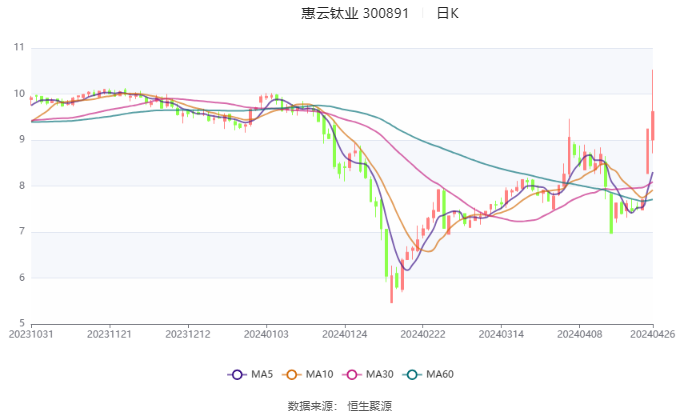Click the 20240103 date axis label

(x=266, y=334)
